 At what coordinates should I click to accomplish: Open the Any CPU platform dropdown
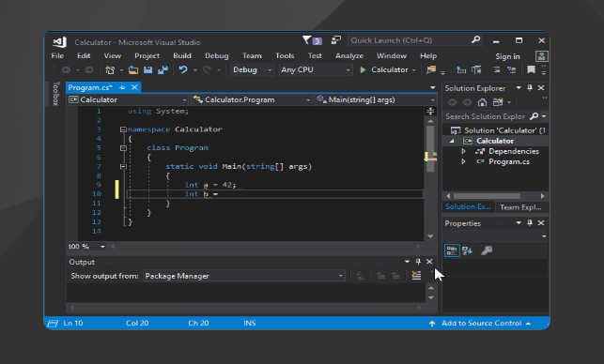pyautogui.click(x=316, y=69)
